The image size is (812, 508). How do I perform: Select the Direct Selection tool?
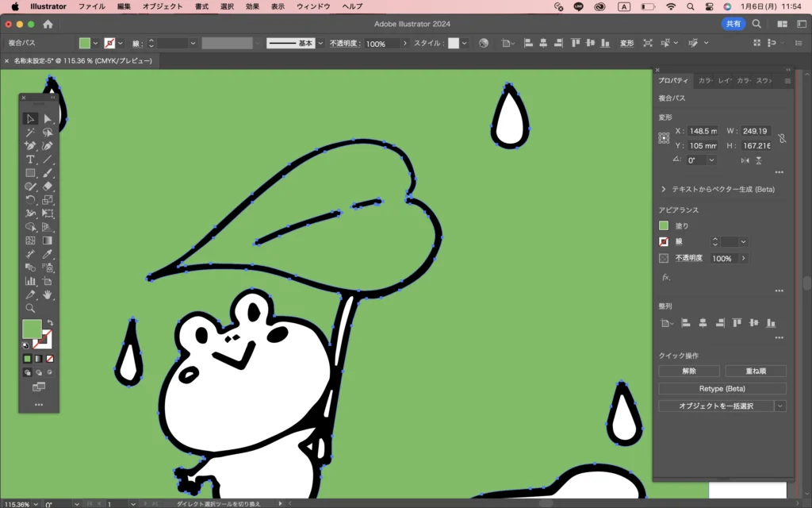coord(48,119)
